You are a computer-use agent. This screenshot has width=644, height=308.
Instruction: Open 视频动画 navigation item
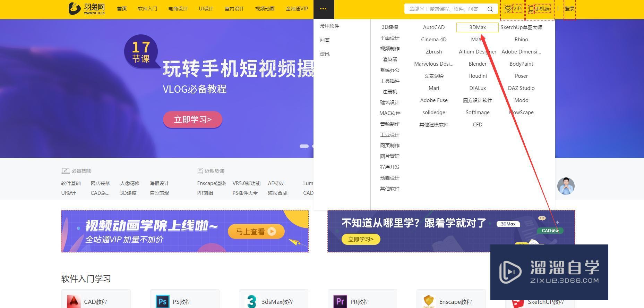265,9
